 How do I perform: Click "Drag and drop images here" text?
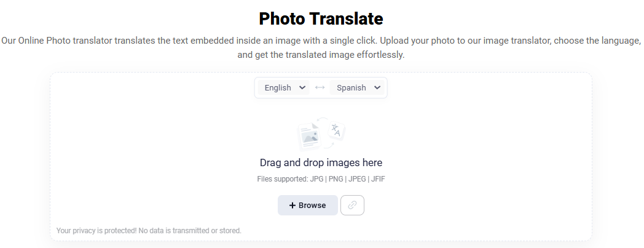[x=321, y=163]
